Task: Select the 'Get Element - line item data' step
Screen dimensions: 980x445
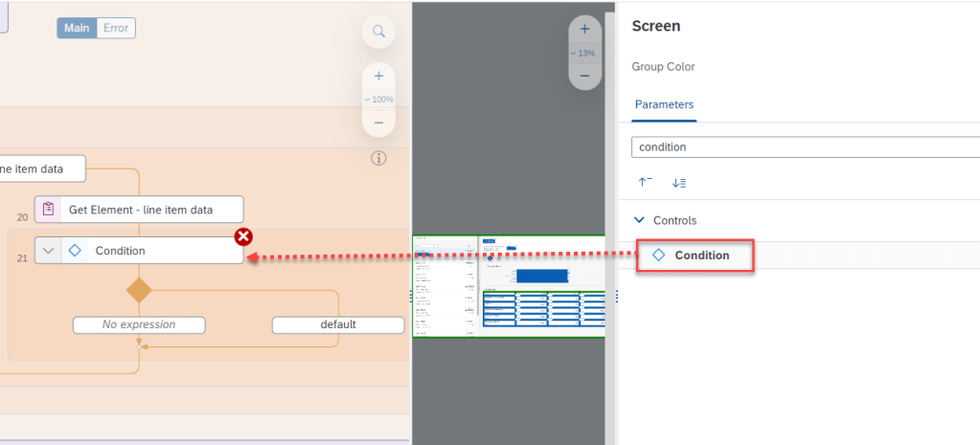Action: click(x=139, y=210)
